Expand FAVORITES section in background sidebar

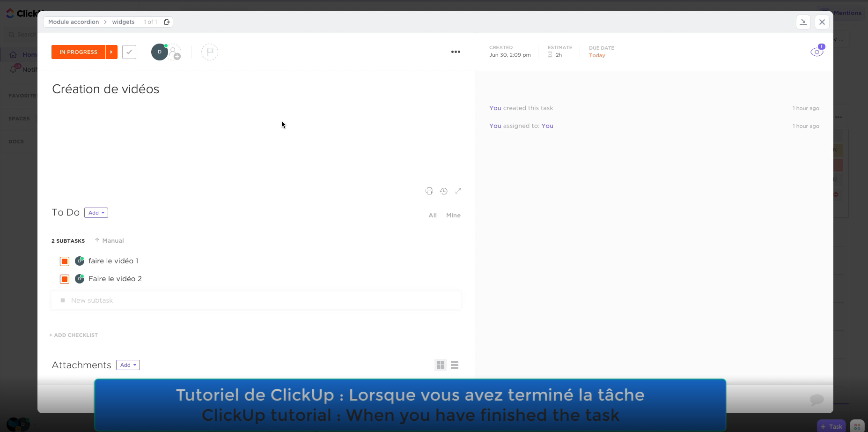click(x=22, y=96)
